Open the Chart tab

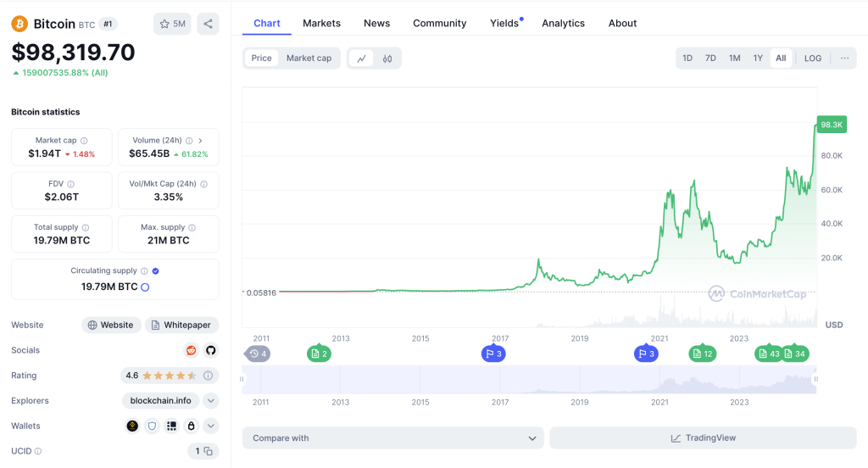click(x=267, y=23)
